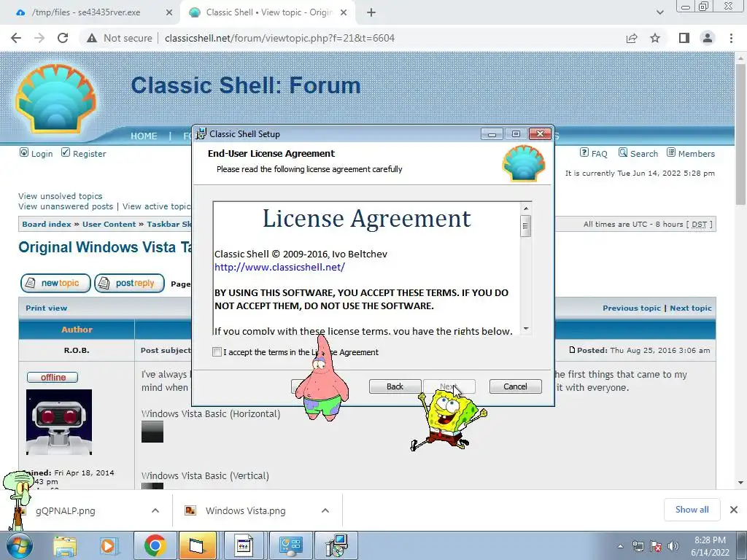Reload the page with refresh icon
The width and height of the screenshot is (747, 560).
[63, 38]
